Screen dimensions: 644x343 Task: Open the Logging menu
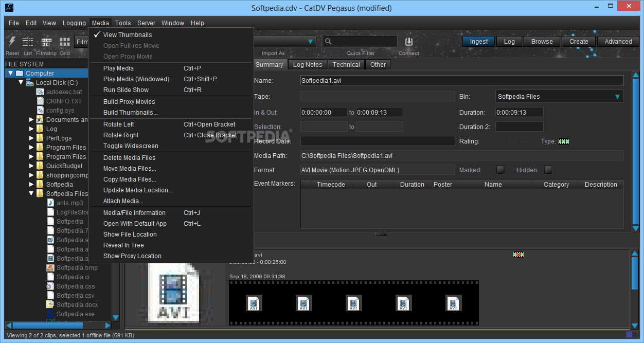(x=75, y=23)
